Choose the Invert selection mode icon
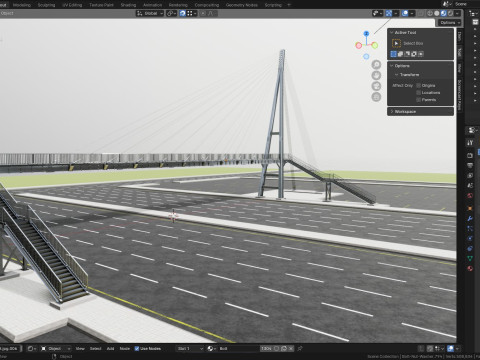 tap(414, 54)
